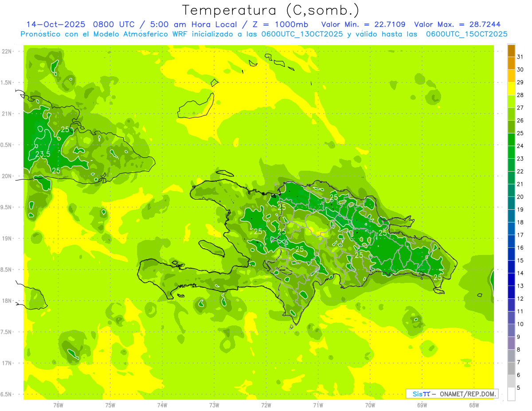
Task: Click the yellow swatch between 28 and 29
Action: (x=511, y=89)
